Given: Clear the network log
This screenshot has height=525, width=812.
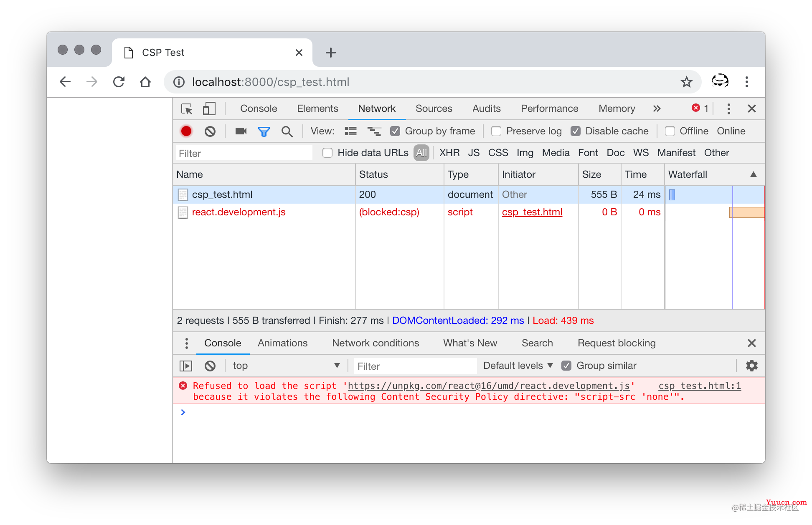Looking at the screenshot, I should [x=210, y=131].
